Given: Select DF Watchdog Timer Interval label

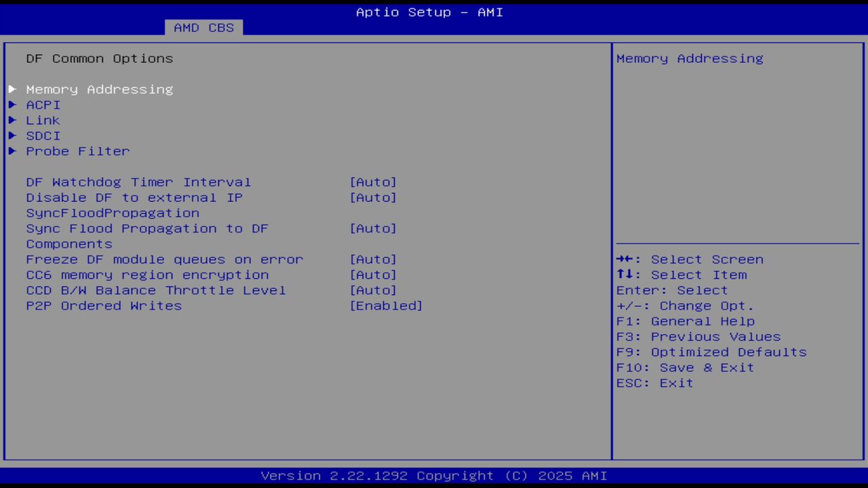Looking at the screenshot, I should click(x=138, y=182).
